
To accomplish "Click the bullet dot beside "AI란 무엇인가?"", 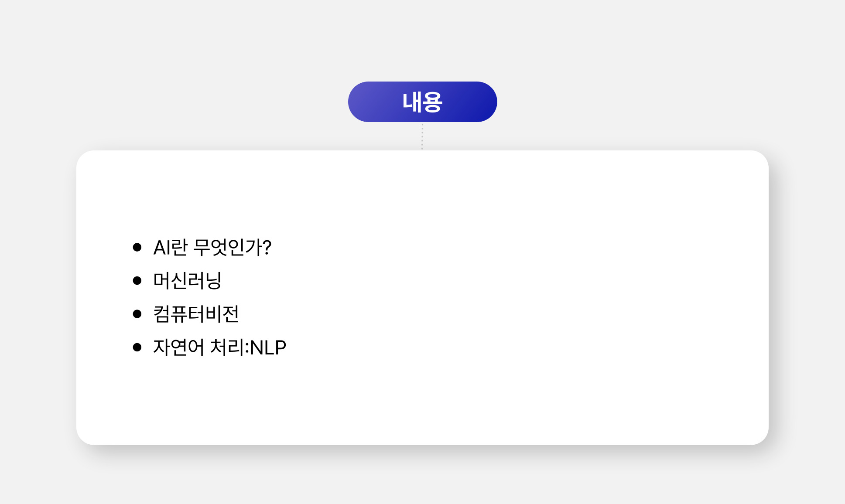I will 137,247.
